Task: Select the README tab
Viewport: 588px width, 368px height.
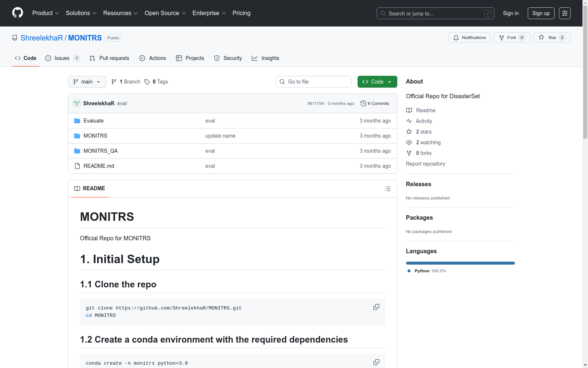Action: 90,188
